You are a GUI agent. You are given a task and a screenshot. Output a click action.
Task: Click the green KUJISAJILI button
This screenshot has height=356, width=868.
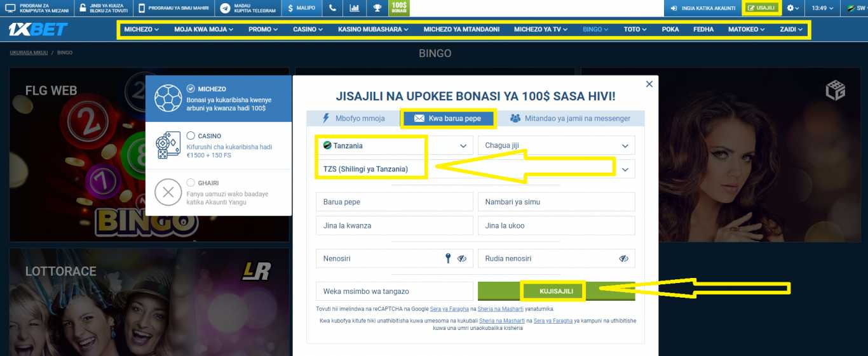pos(556,291)
